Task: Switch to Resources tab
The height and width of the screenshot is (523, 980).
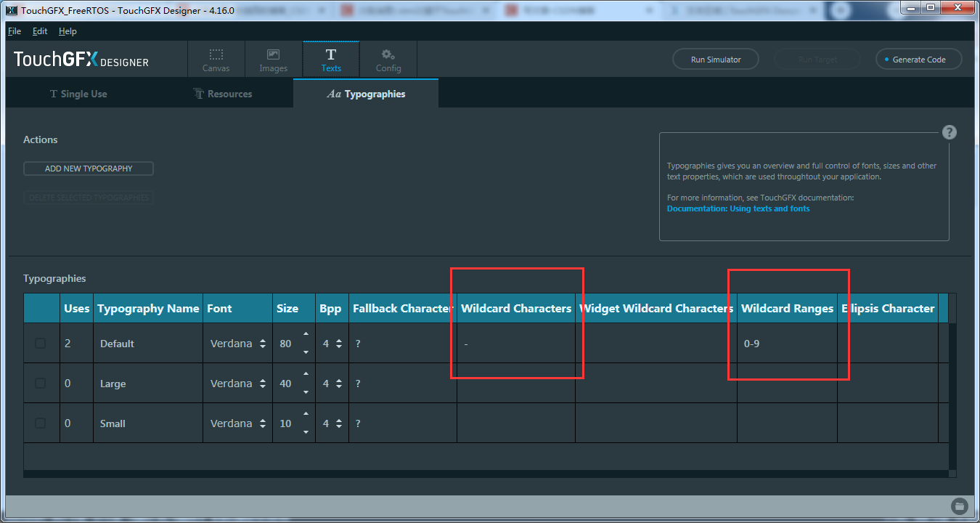Action: (x=222, y=94)
